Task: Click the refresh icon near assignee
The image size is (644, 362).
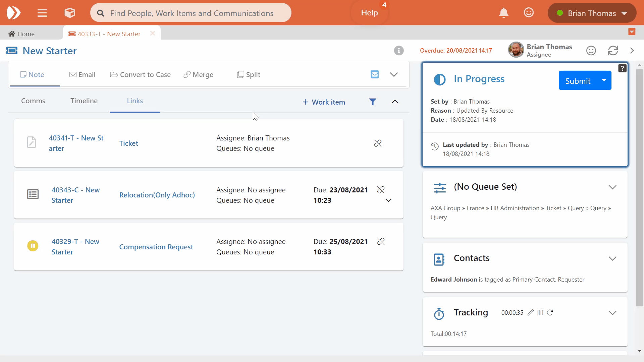Action: coord(613,51)
